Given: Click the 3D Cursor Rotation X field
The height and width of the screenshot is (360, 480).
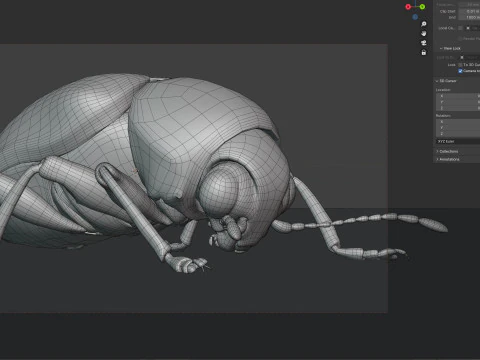Looking at the screenshot, I should (x=458, y=122).
